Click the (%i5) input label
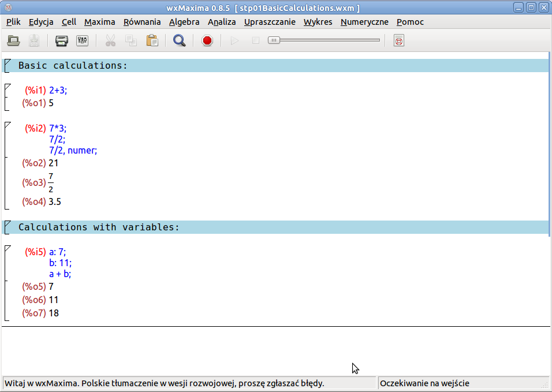 [35, 252]
